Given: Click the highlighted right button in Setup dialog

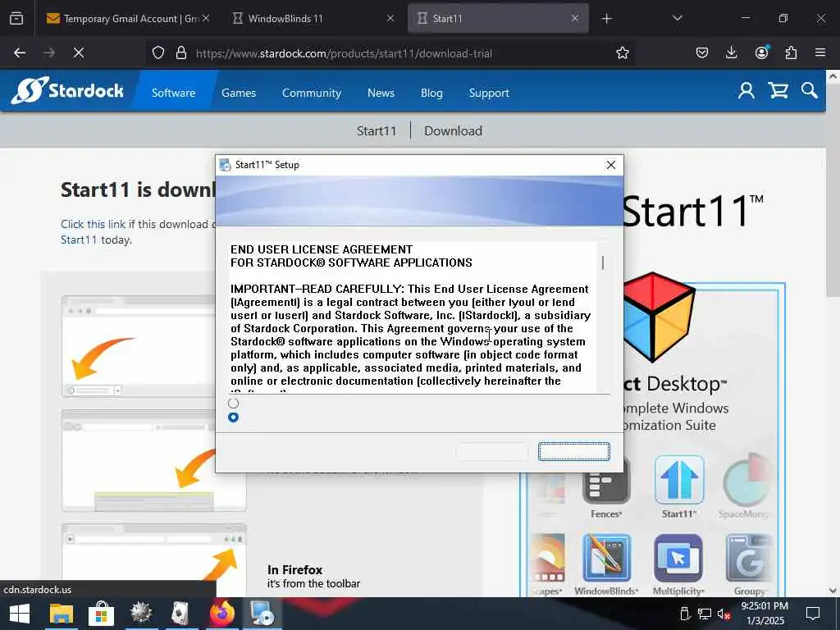Looking at the screenshot, I should click(573, 452).
